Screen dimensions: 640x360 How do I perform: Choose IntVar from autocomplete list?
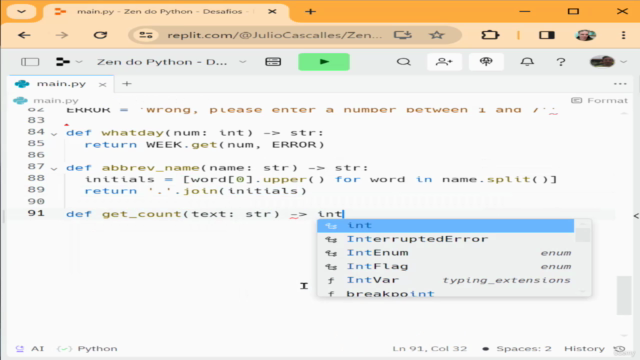tap(445, 280)
